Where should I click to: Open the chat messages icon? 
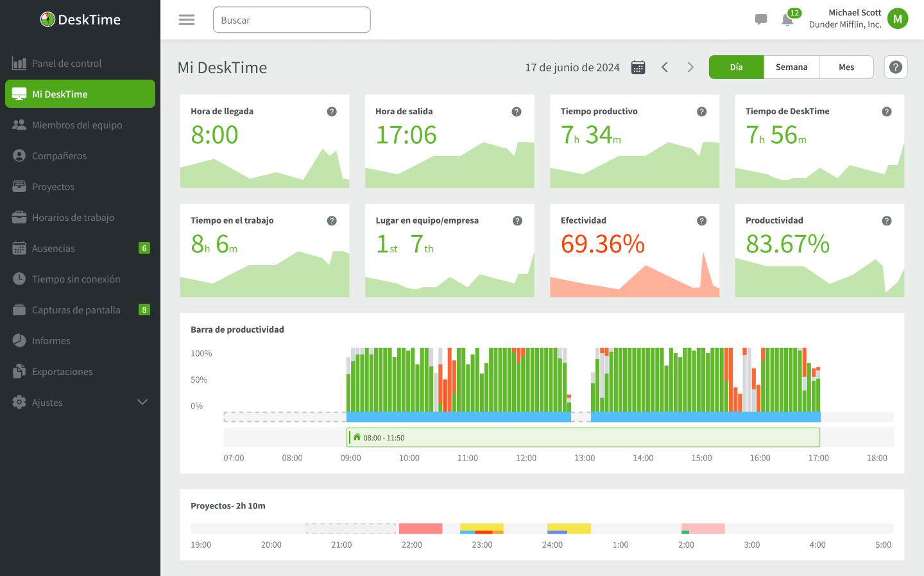coord(761,20)
